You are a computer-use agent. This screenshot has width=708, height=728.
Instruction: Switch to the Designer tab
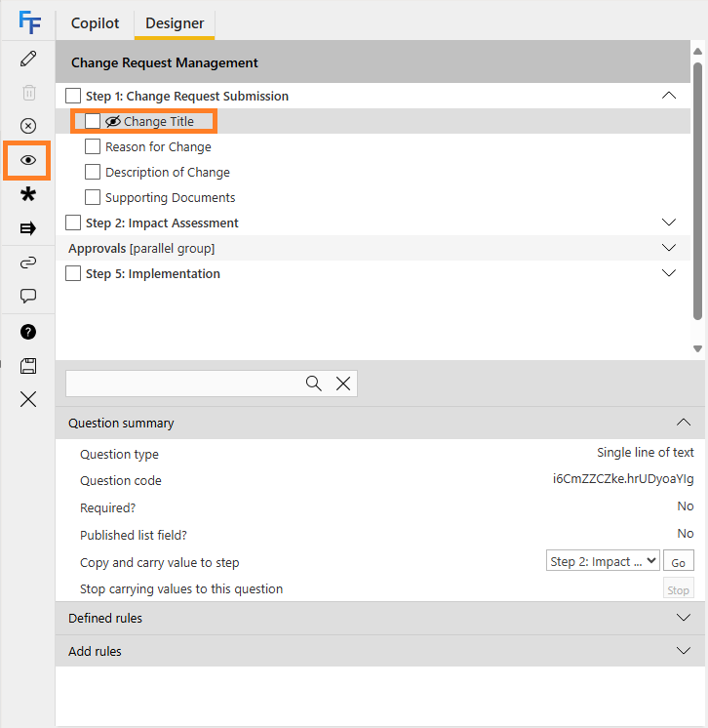[x=175, y=23]
